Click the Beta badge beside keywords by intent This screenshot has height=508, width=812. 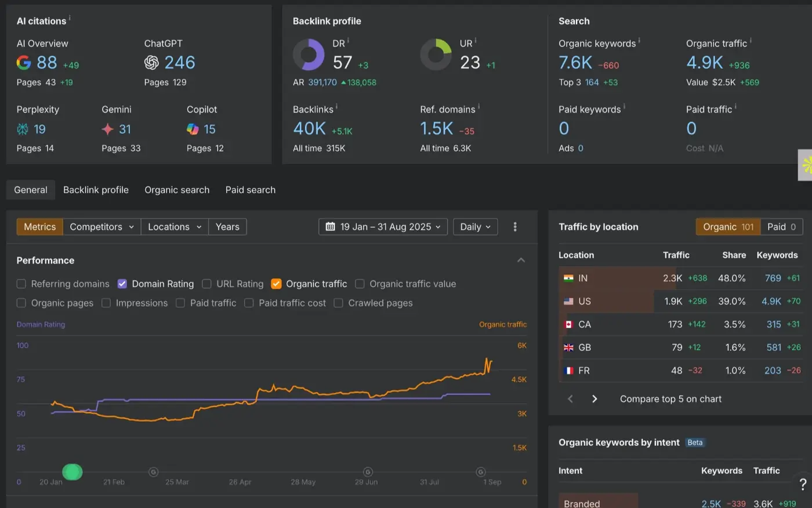pyautogui.click(x=695, y=442)
